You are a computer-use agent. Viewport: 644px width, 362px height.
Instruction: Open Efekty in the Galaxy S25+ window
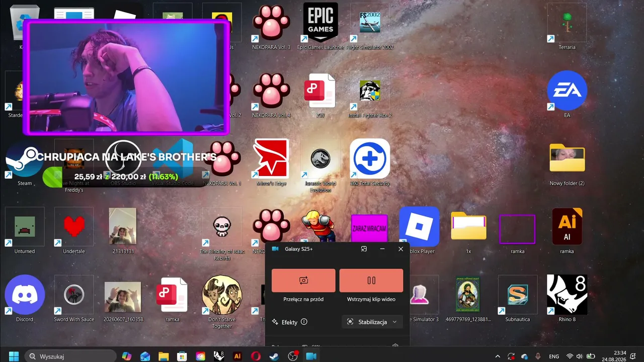click(285, 322)
